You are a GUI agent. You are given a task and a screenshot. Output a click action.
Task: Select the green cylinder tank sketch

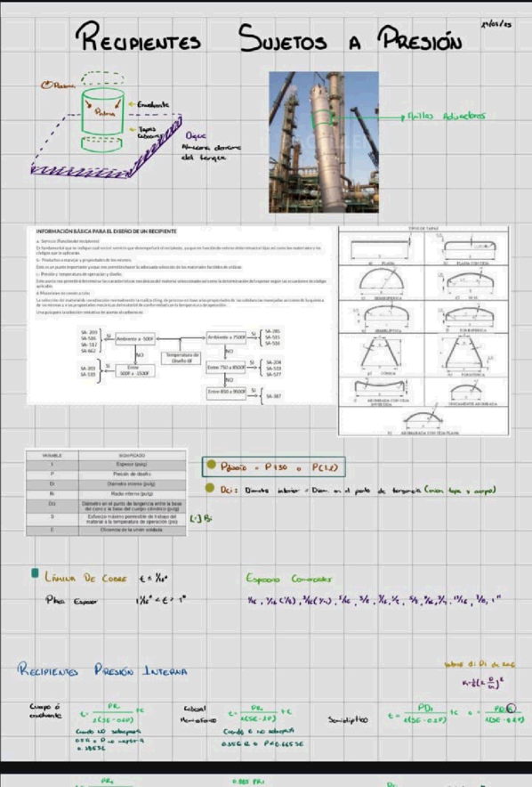102,112
